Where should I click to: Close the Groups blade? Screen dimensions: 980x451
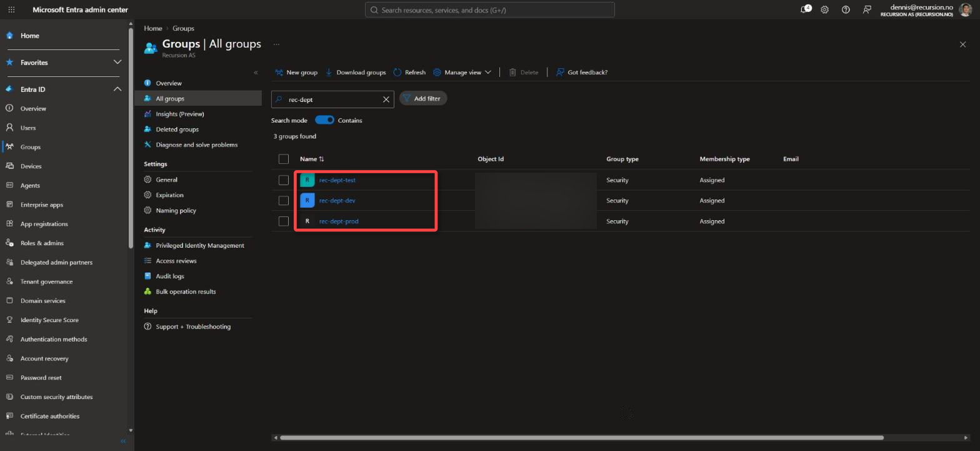(962, 44)
